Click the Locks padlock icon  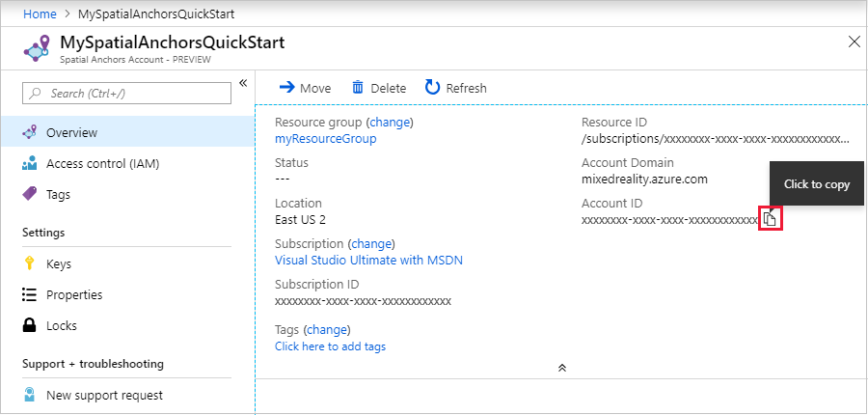[29, 325]
